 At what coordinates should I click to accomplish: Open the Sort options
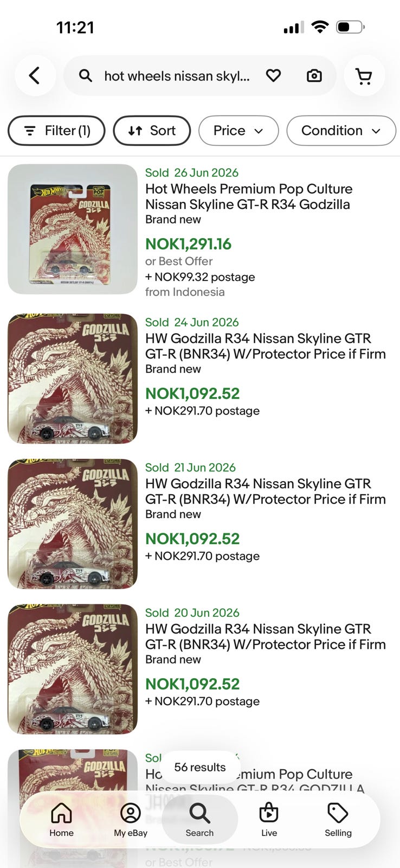tap(152, 131)
